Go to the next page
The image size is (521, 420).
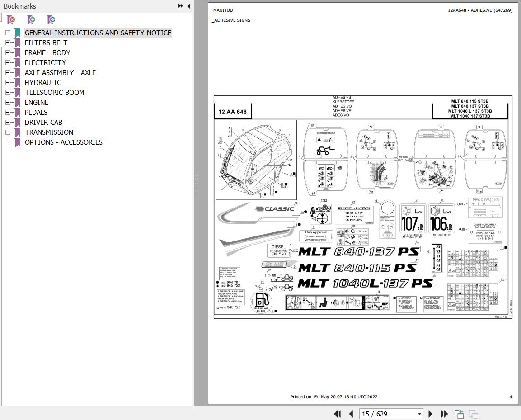point(430,414)
